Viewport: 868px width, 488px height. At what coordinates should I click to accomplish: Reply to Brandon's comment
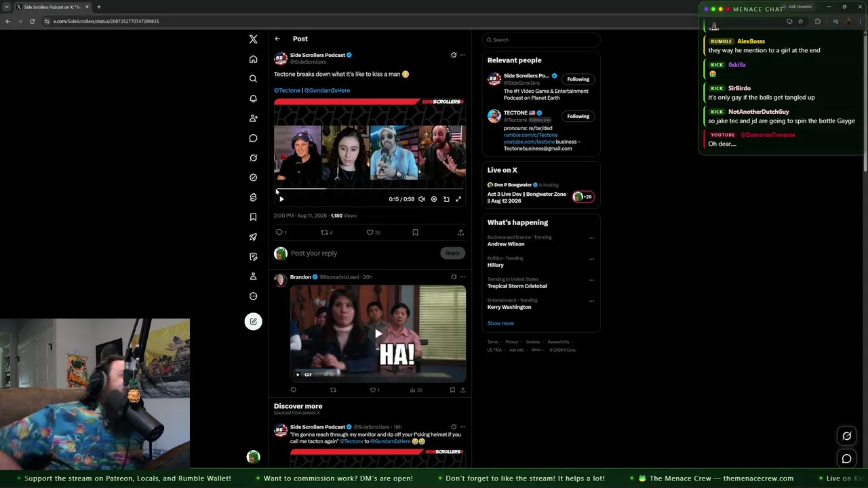(x=293, y=390)
